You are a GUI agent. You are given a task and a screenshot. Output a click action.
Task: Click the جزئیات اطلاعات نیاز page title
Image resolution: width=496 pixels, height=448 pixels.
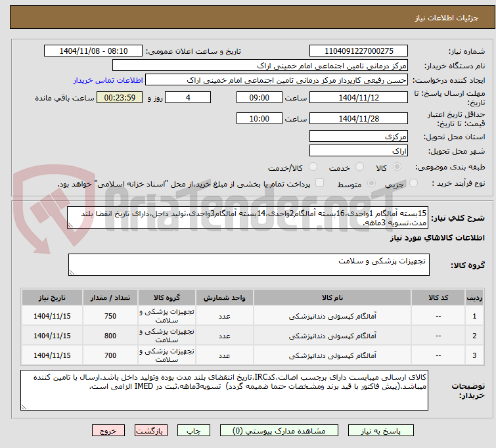coord(446,18)
